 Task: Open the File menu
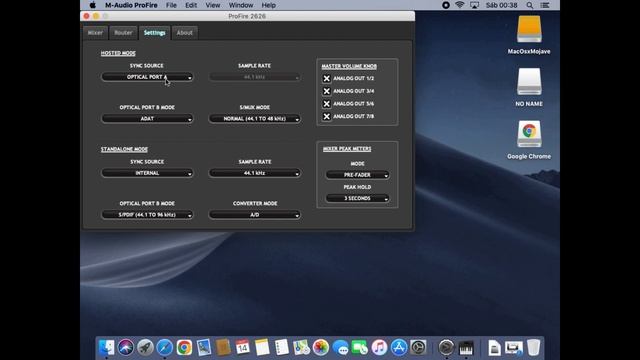pos(171,5)
